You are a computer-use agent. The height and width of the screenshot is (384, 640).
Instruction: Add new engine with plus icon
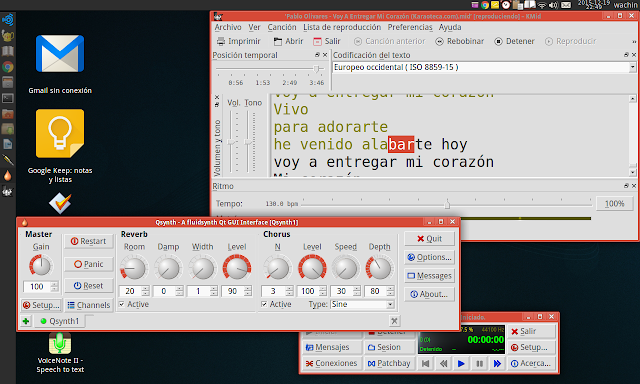(26, 321)
